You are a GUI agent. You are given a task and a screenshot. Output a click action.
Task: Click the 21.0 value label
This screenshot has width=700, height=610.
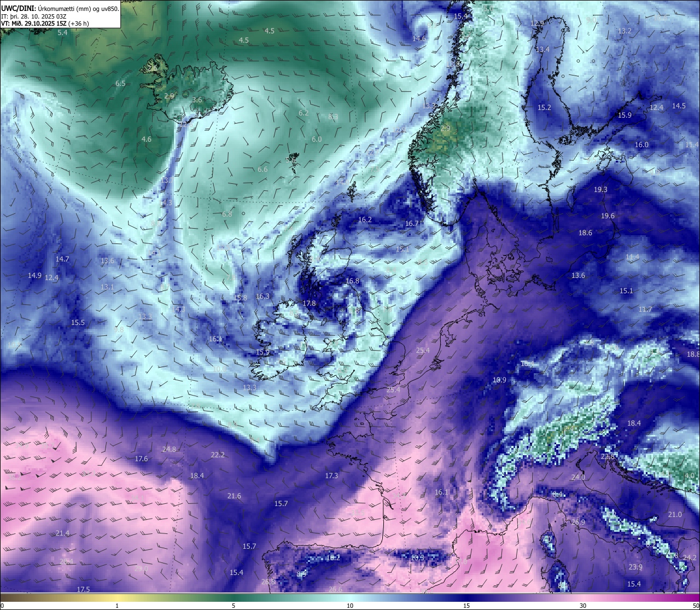pyautogui.click(x=675, y=514)
